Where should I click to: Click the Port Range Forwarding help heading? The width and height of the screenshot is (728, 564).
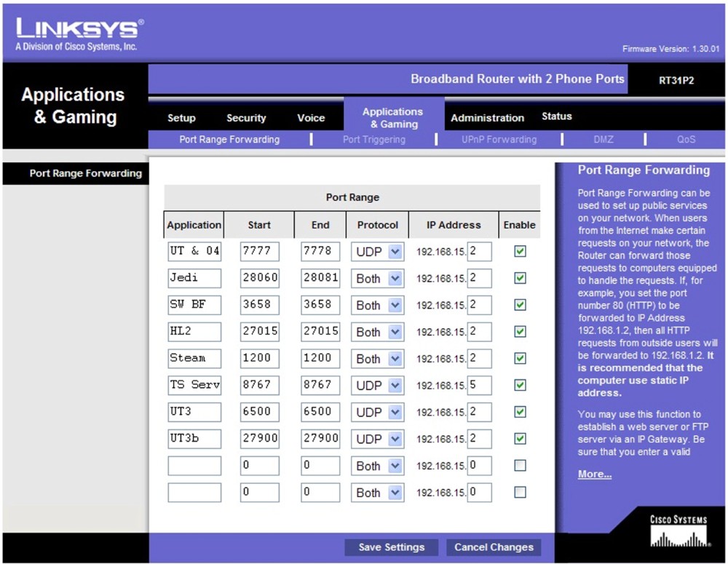pyautogui.click(x=644, y=170)
